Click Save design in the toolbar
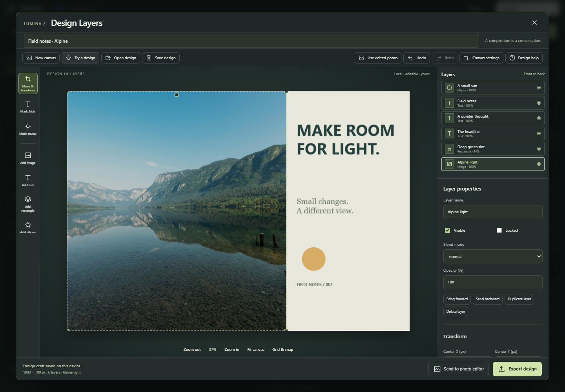This screenshot has height=392, width=565. point(161,58)
